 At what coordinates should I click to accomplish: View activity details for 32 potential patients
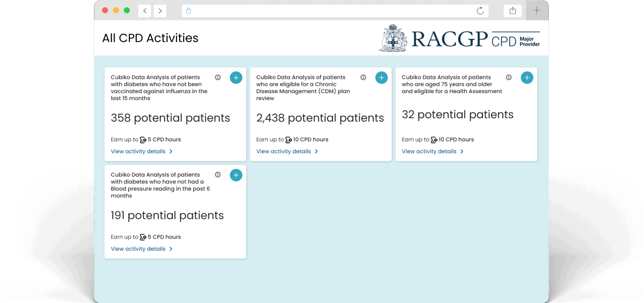click(x=432, y=151)
